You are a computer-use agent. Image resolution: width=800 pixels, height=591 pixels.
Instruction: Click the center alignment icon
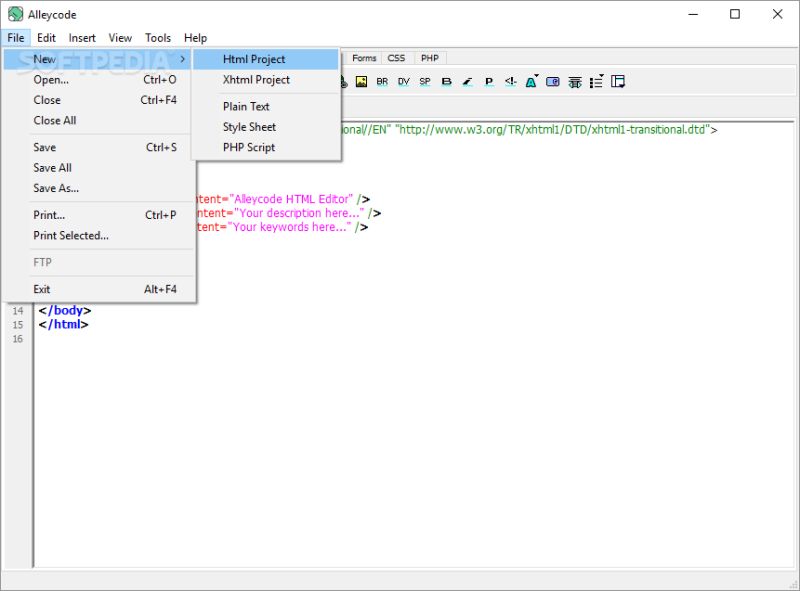(x=575, y=82)
